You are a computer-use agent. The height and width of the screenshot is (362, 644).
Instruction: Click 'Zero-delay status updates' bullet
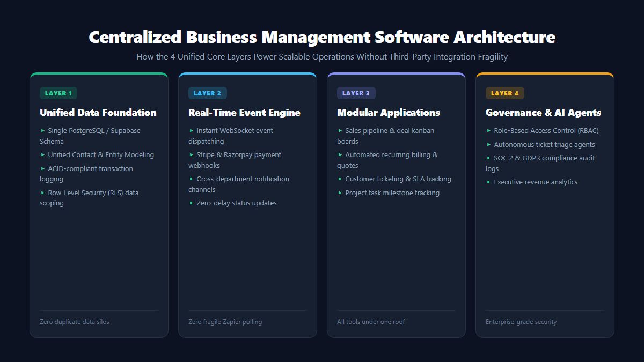(233, 203)
